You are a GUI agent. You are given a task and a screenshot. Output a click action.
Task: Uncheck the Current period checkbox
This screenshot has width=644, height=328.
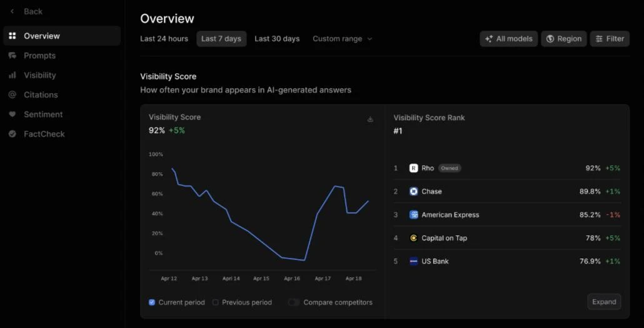click(x=152, y=302)
